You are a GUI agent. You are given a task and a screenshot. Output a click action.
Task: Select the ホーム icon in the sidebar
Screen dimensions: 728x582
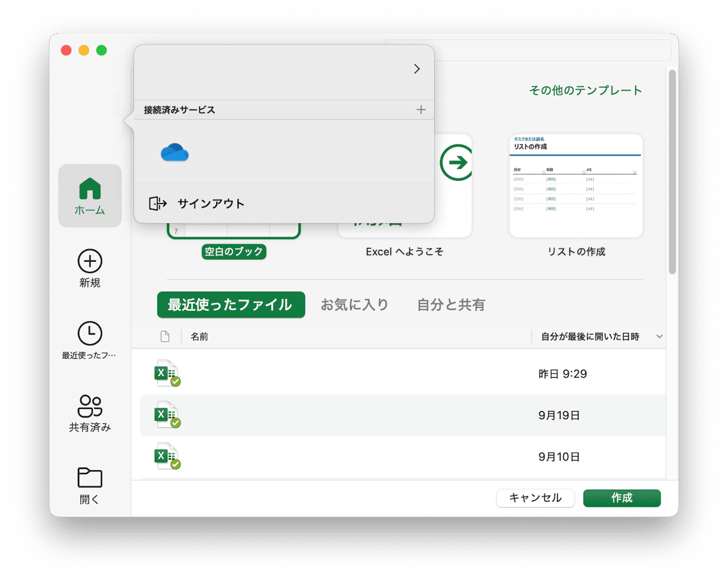pyautogui.click(x=89, y=189)
